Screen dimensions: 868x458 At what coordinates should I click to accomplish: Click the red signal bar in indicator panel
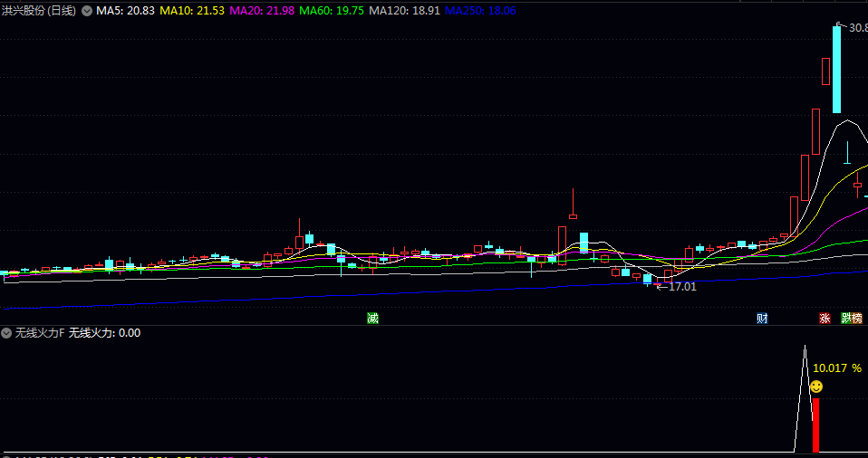[815, 424]
